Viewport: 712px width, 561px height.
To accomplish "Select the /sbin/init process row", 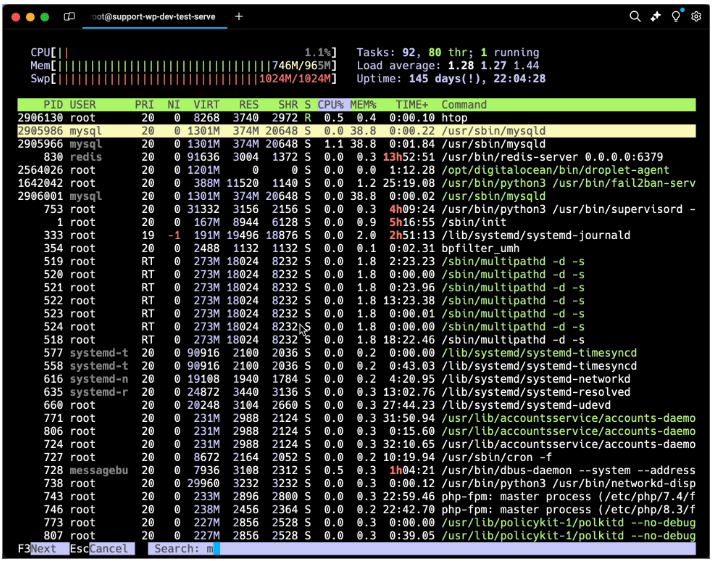I will [x=356, y=223].
